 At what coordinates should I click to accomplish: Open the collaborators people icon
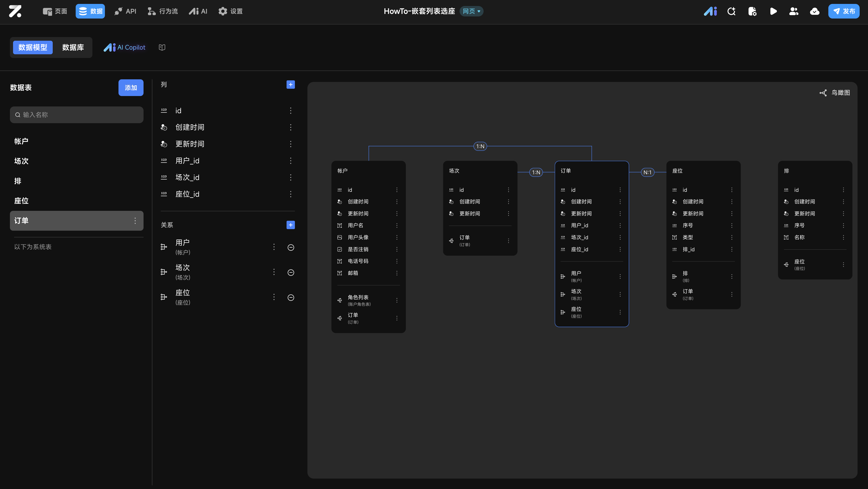(x=794, y=11)
